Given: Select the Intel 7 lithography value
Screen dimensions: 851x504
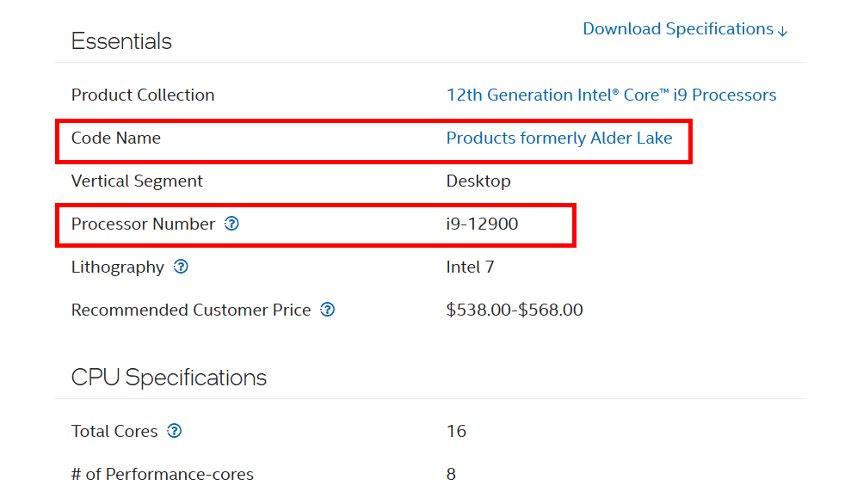Looking at the screenshot, I should (470, 267).
